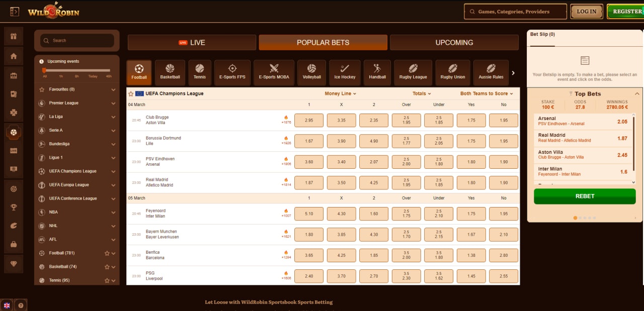644x311 pixels.
Task: Click the REBET button
Action: [585, 196]
